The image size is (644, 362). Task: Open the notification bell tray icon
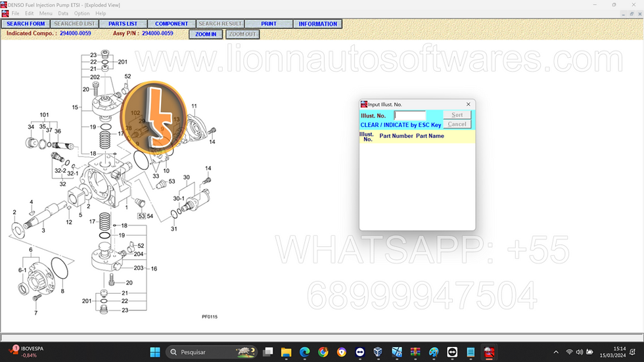pos(633,352)
